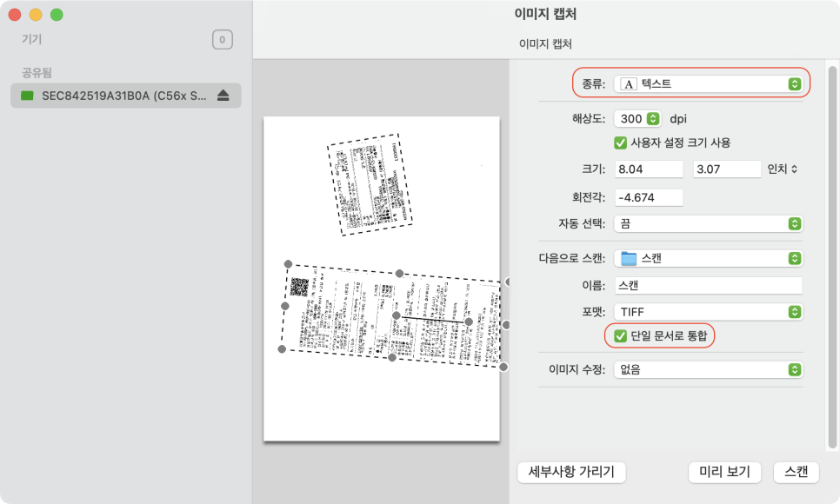840x504 pixels.
Task: Click the top-center resize handle of the lower selection
Action: [399, 274]
